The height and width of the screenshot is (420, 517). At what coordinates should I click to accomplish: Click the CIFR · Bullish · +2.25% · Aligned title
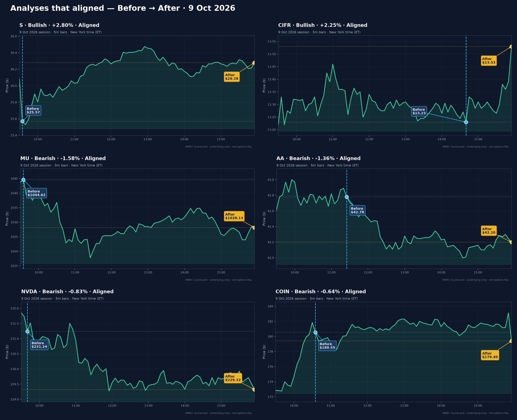pyautogui.click(x=323, y=25)
